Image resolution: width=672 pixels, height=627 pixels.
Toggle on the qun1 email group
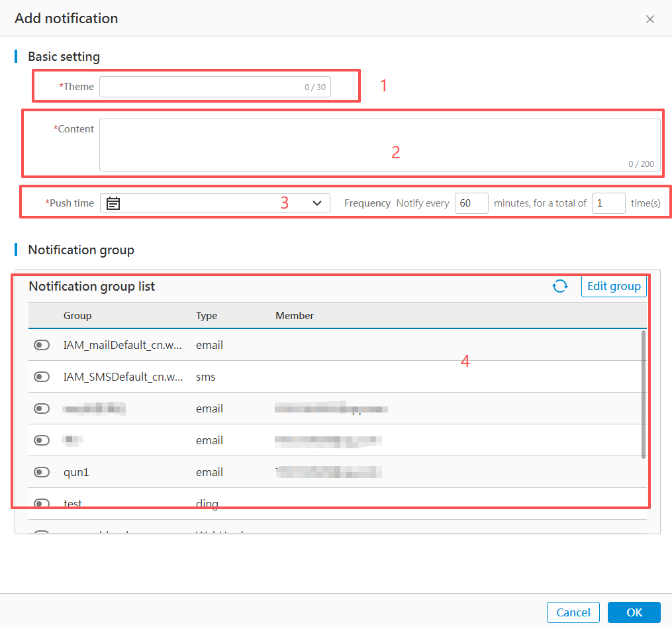click(42, 472)
